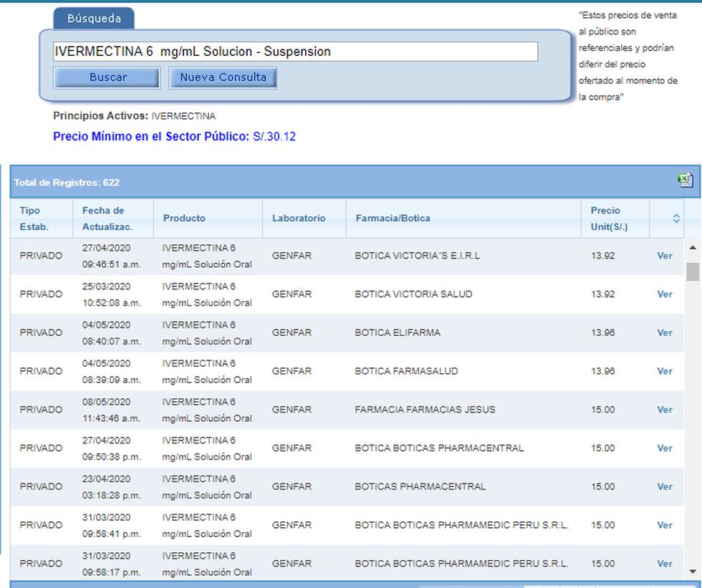The height and width of the screenshot is (588, 702).
Task: Select the Laboratorio column header
Action: click(298, 218)
